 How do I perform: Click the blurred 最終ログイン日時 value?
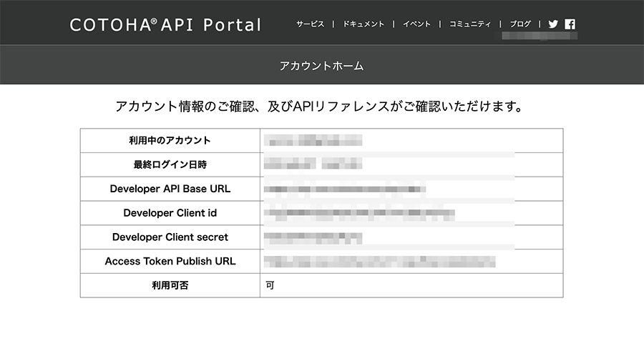pyautogui.click(x=313, y=164)
